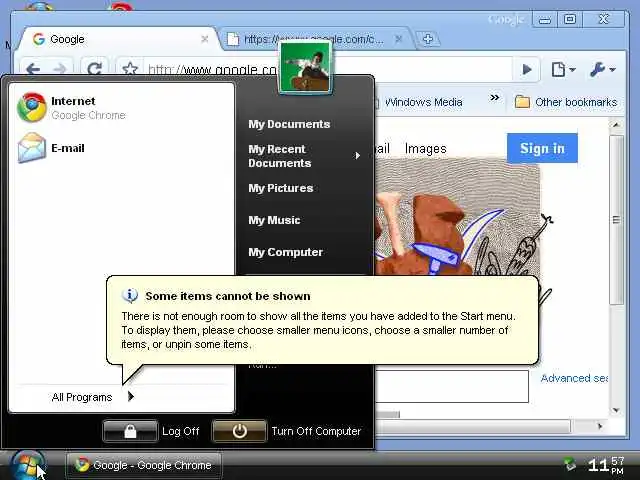Show more bookmarks chevron

pyautogui.click(x=494, y=98)
